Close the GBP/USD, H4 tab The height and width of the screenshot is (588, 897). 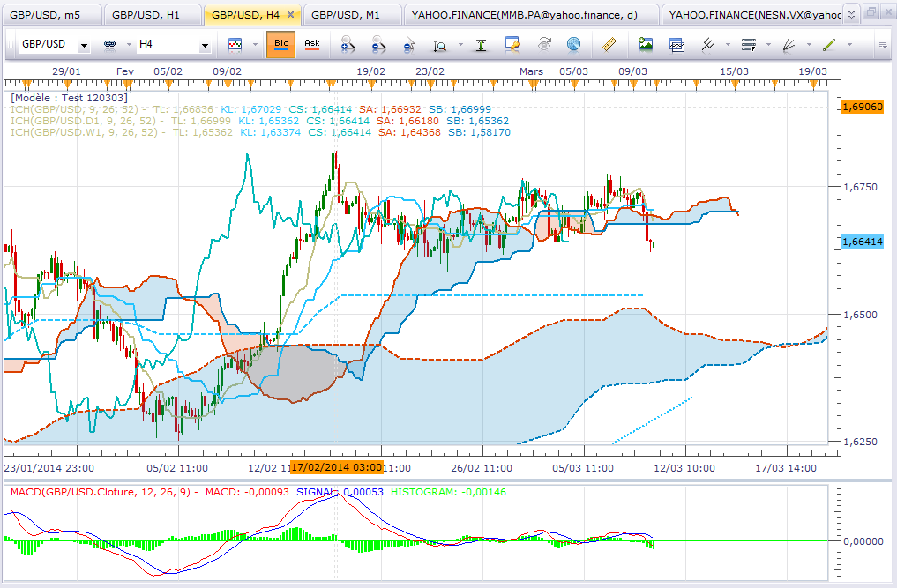(290, 15)
